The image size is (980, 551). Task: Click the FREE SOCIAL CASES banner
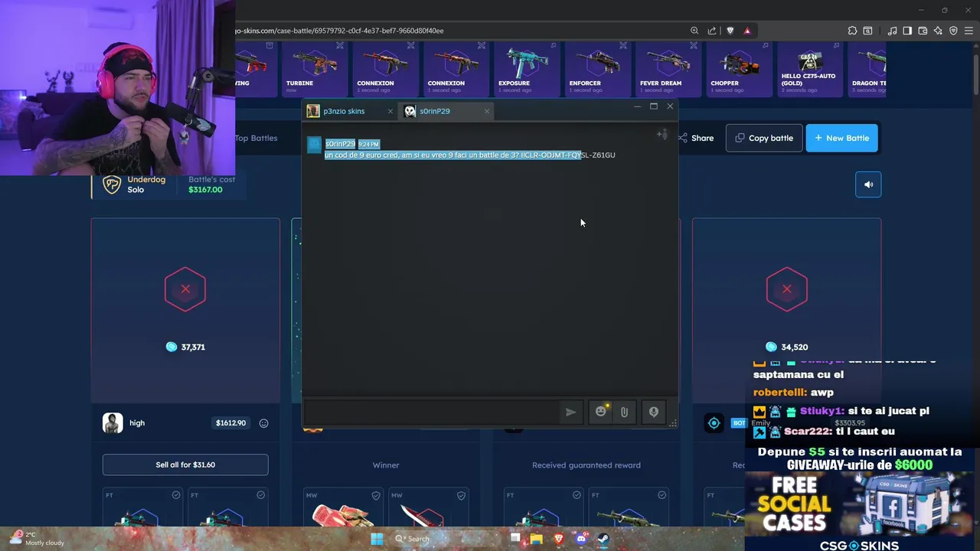(x=861, y=505)
